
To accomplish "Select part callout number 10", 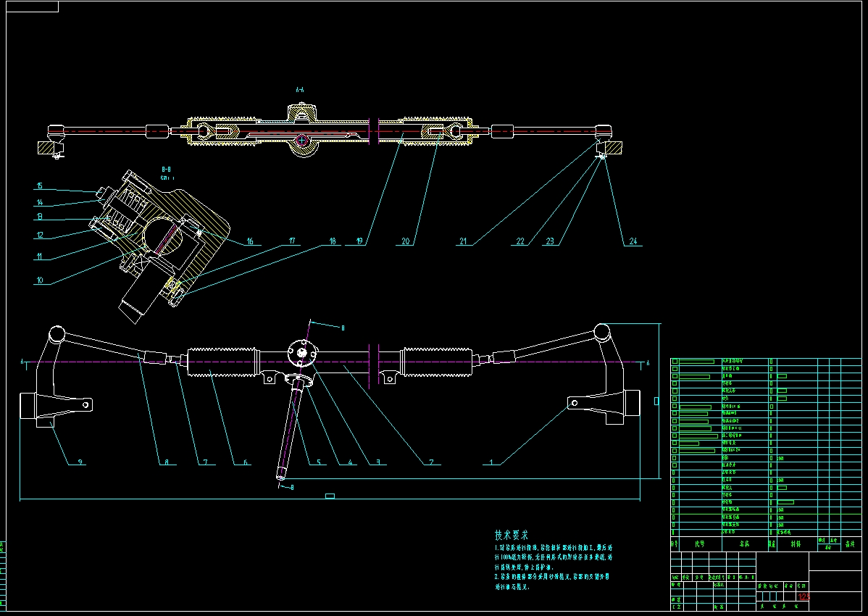I will (40, 280).
